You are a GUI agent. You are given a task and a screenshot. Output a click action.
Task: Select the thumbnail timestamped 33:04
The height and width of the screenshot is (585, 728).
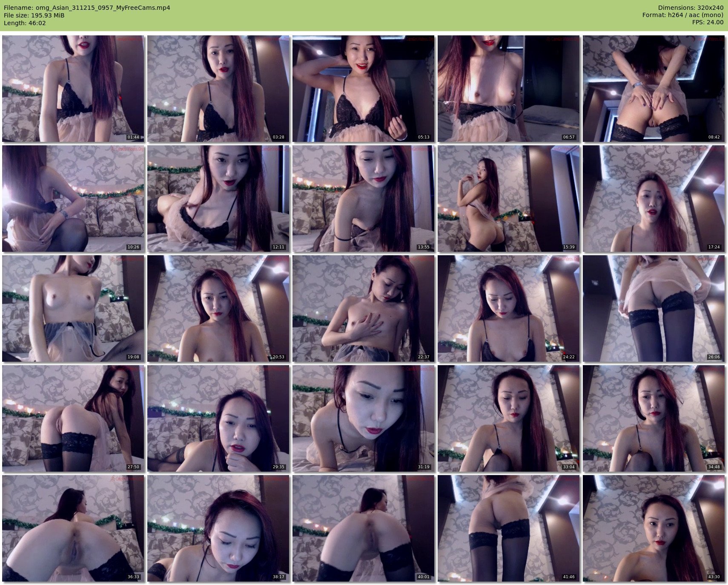click(x=508, y=418)
